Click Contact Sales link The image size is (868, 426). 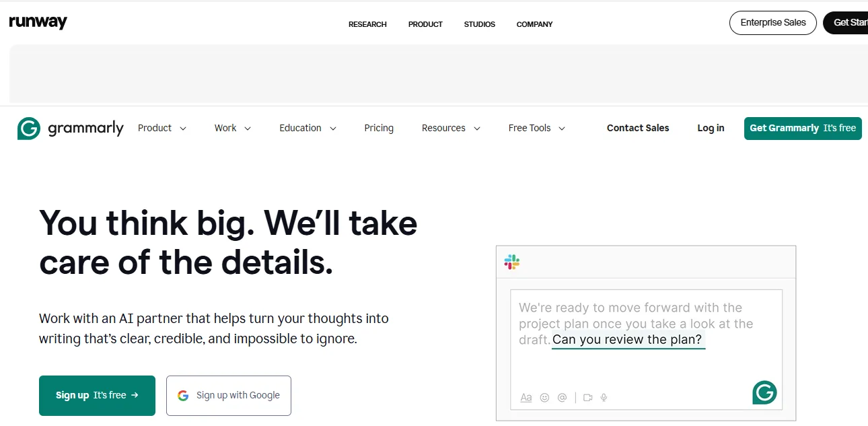point(638,128)
